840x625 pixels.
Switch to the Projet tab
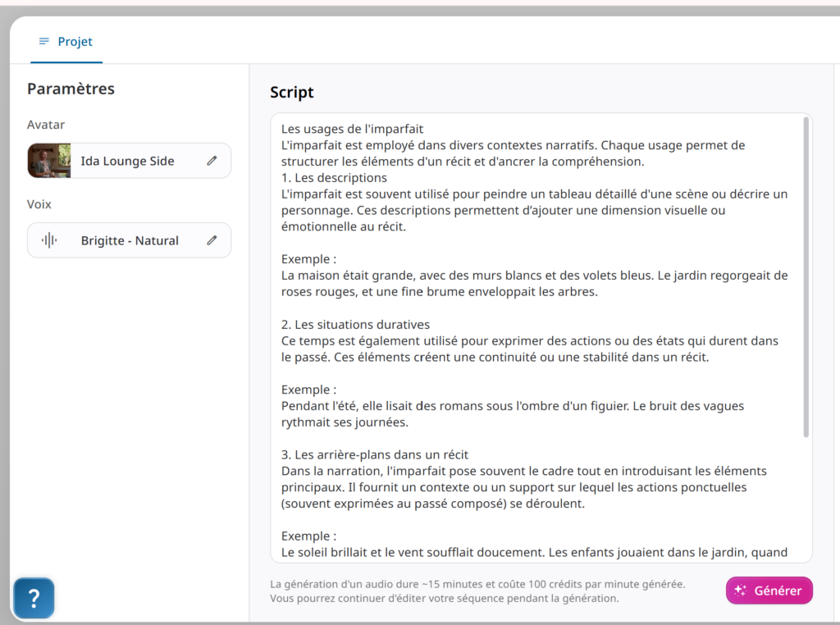point(66,42)
